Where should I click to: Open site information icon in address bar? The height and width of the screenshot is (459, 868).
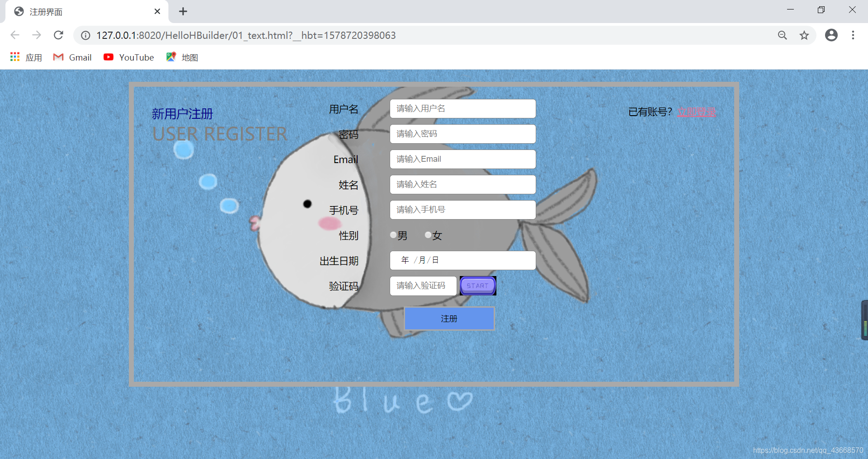[85, 35]
